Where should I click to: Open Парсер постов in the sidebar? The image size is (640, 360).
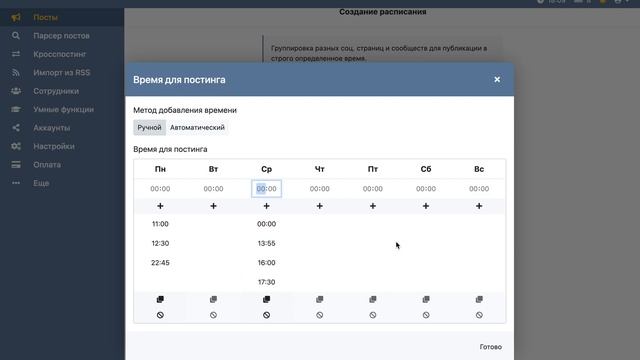(62, 36)
